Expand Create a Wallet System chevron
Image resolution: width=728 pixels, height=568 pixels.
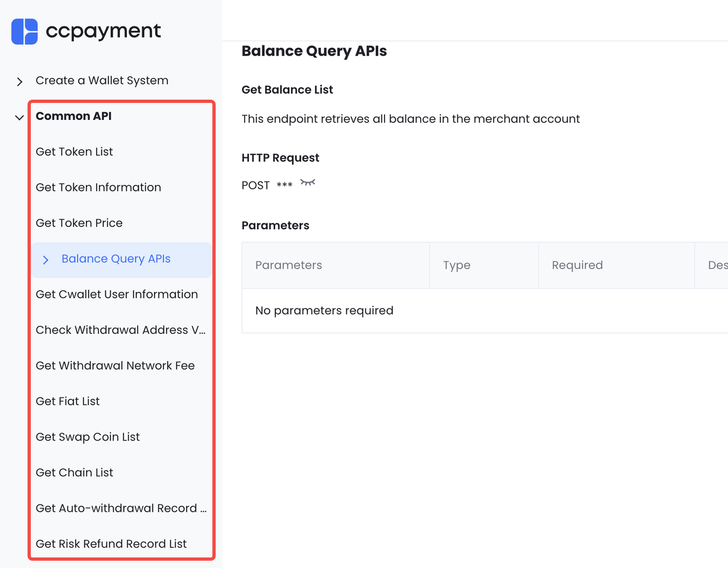(19, 81)
